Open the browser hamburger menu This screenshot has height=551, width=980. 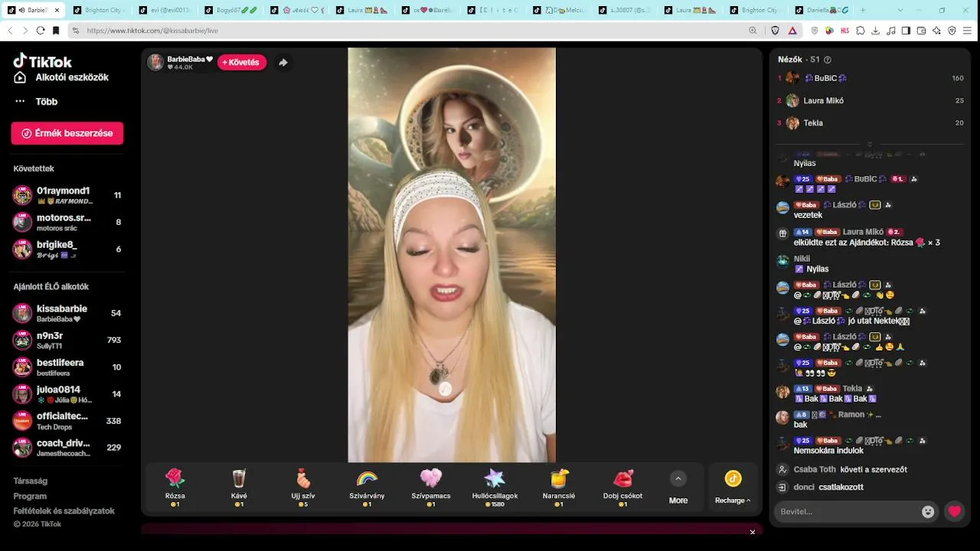click(968, 31)
